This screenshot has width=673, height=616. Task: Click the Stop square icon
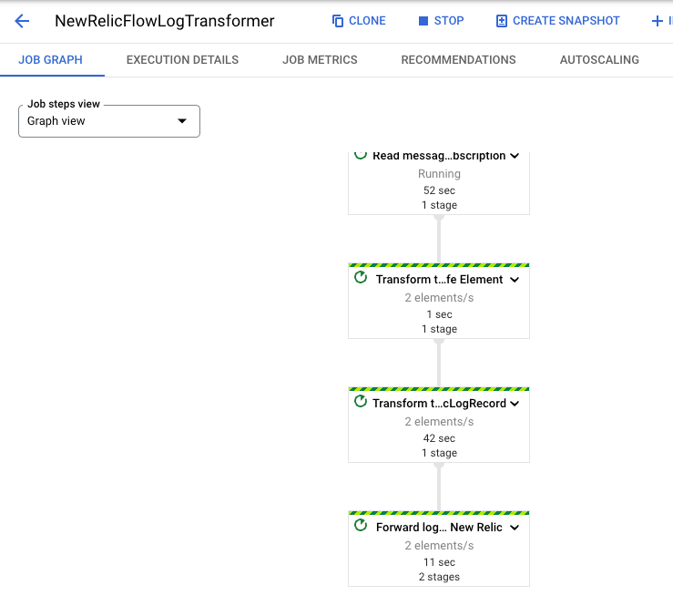(x=423, y=21)
